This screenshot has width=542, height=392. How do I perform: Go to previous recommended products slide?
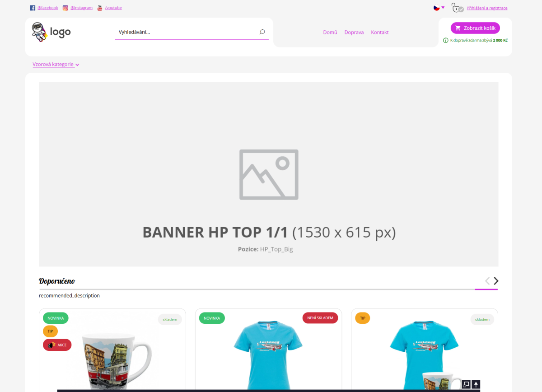(x=487, y=281)
